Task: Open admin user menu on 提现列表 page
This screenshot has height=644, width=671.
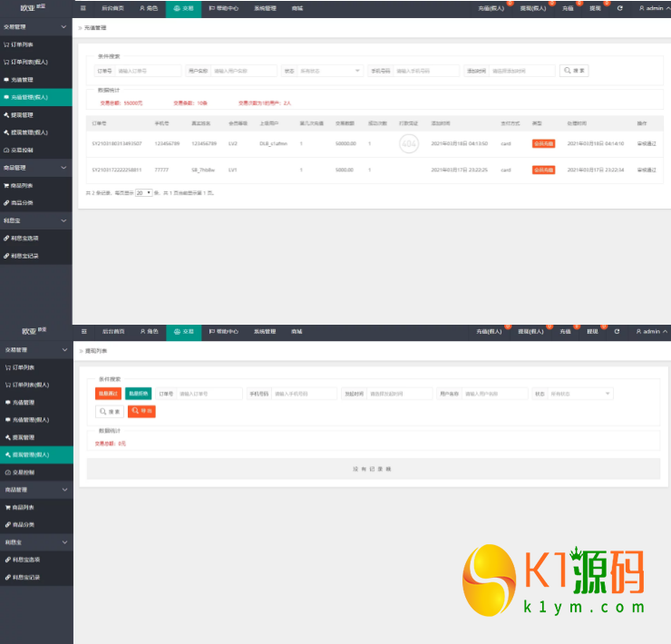Action: tap(651, 331)
